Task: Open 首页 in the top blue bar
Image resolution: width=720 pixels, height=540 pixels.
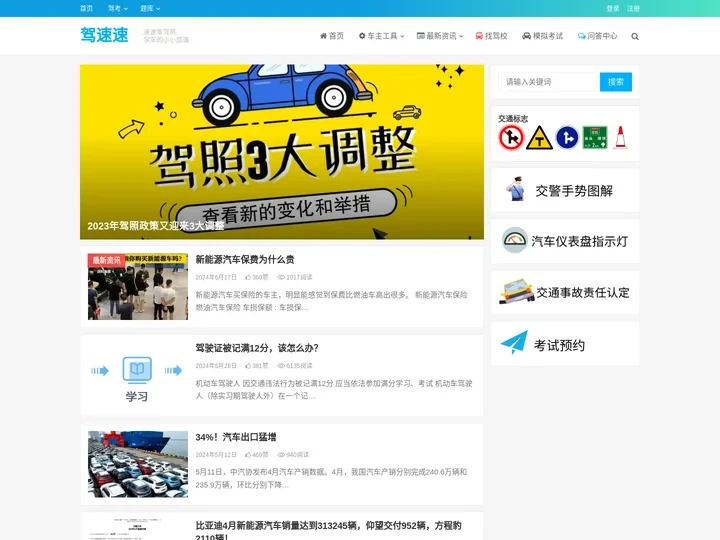Action: [86, 8]
